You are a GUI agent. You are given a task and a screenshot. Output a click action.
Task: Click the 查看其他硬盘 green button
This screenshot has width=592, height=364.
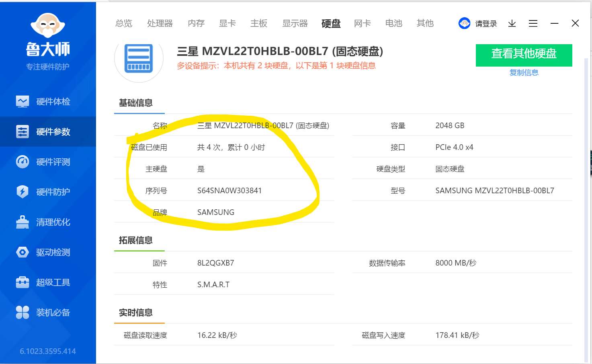(x=524, y=55)
